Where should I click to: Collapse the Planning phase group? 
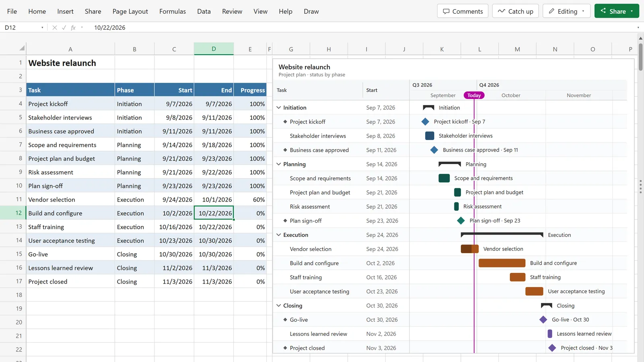[x=279, y=164]
